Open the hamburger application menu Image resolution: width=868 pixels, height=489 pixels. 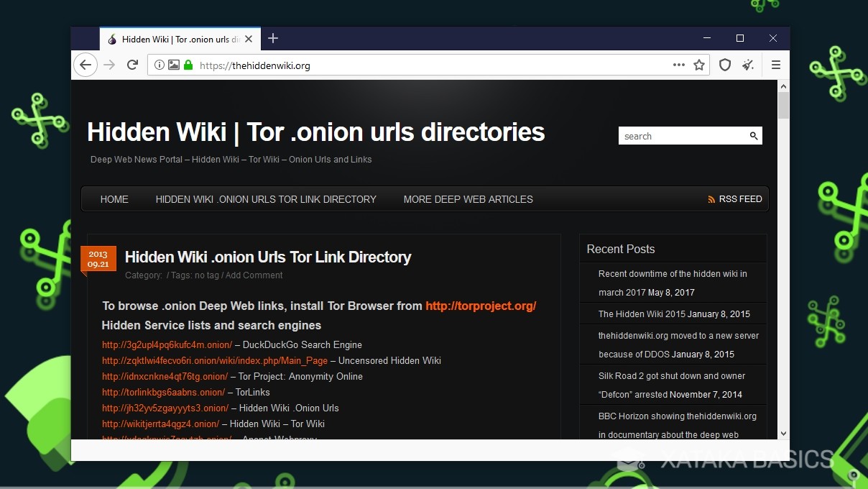point(776,65)
